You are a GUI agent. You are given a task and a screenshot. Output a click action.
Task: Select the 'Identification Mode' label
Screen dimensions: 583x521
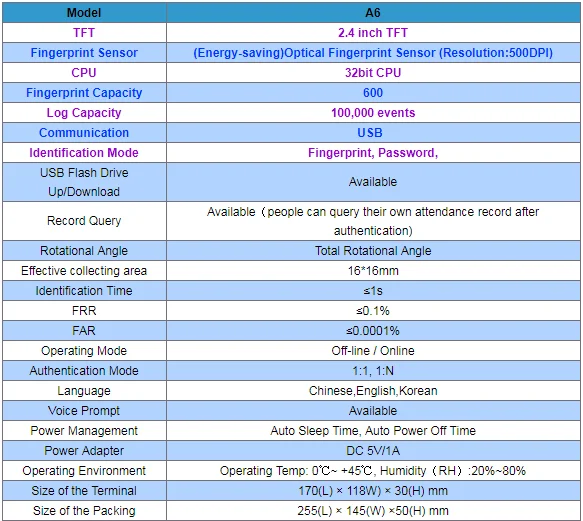[84, 153]
